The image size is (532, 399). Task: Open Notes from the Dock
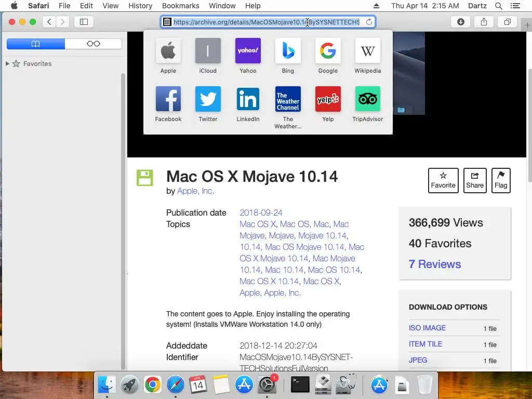[x=221, y=385]
